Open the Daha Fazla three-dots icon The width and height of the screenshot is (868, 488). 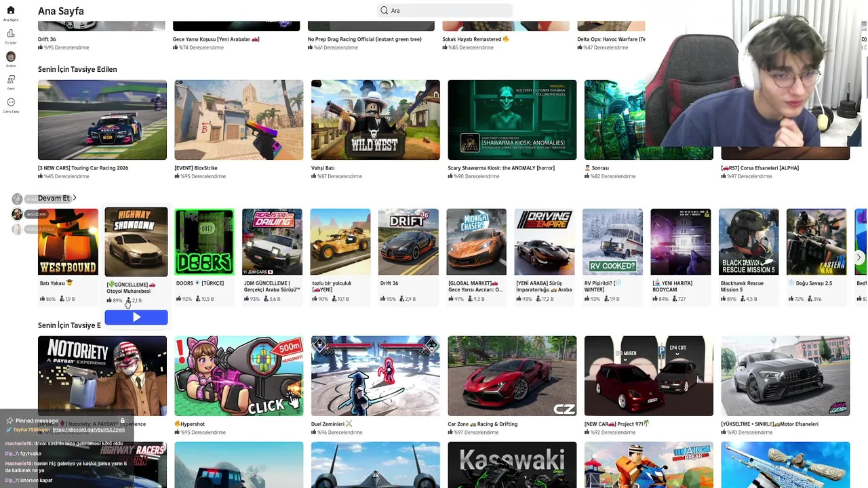click(10, 102)
